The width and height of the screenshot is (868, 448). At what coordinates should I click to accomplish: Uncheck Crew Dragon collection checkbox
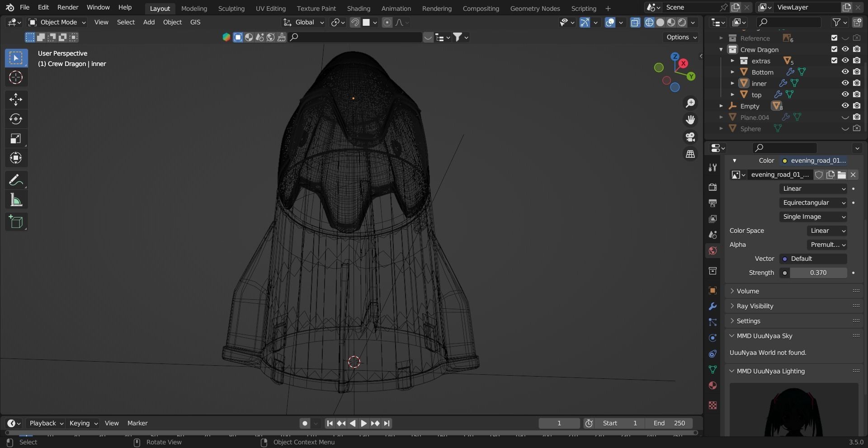click(834, 49)
